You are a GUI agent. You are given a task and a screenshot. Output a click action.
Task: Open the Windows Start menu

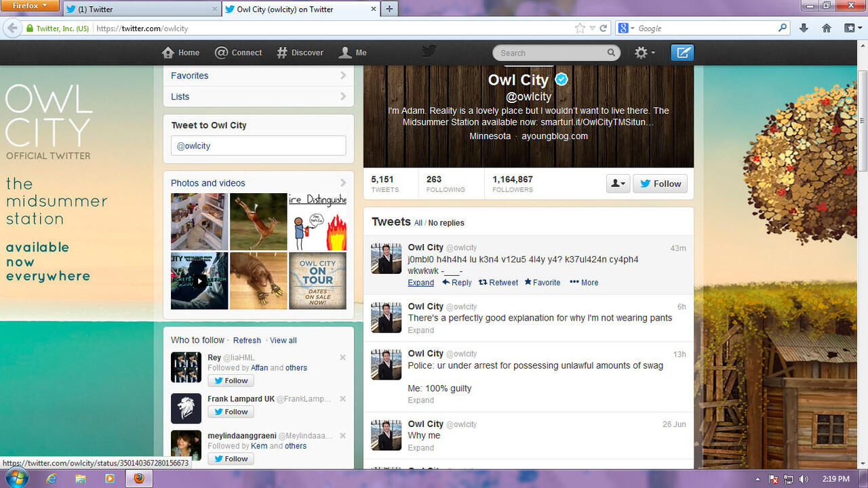[16, 477]
